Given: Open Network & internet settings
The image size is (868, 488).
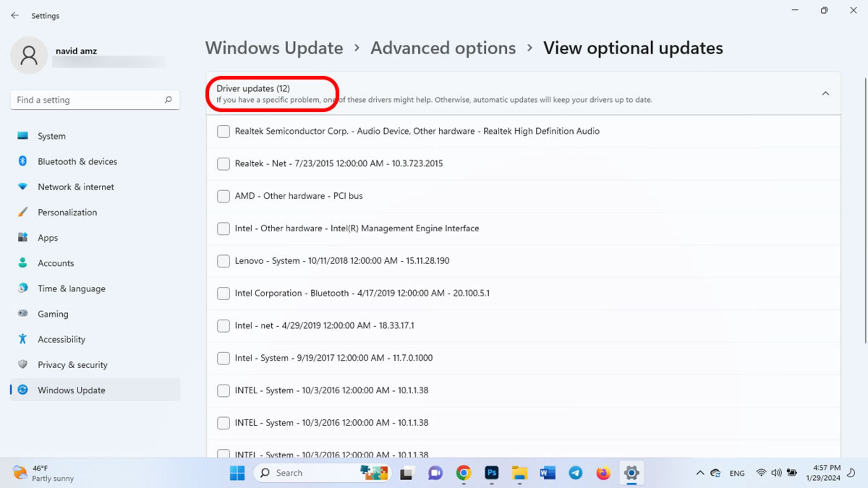Looking at the screenshot, I should [95, 187].
